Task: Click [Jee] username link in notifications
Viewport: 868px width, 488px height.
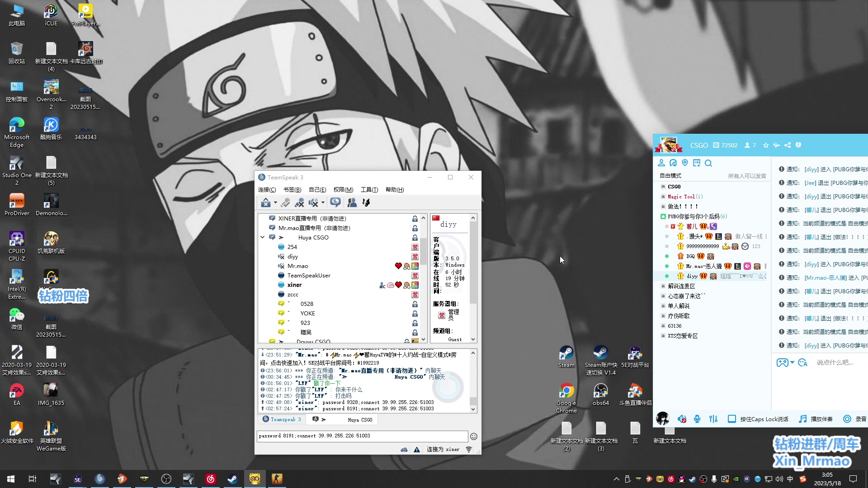Action: [810, 183]
